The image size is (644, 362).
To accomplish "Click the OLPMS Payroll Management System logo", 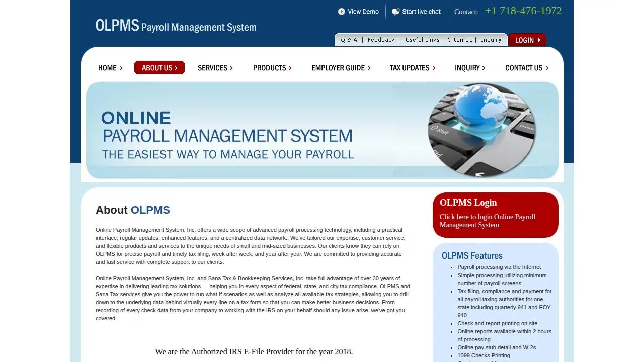I will pos(176,26).
